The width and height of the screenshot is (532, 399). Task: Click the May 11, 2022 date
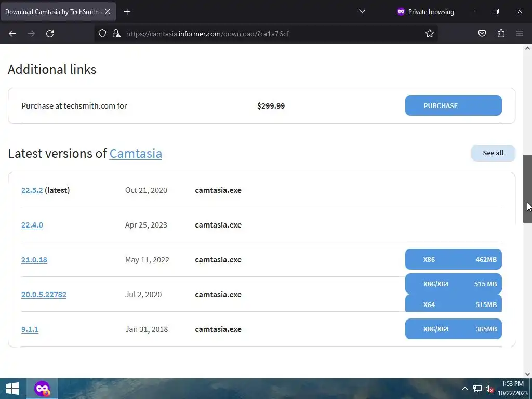click(x=147, y=260)
